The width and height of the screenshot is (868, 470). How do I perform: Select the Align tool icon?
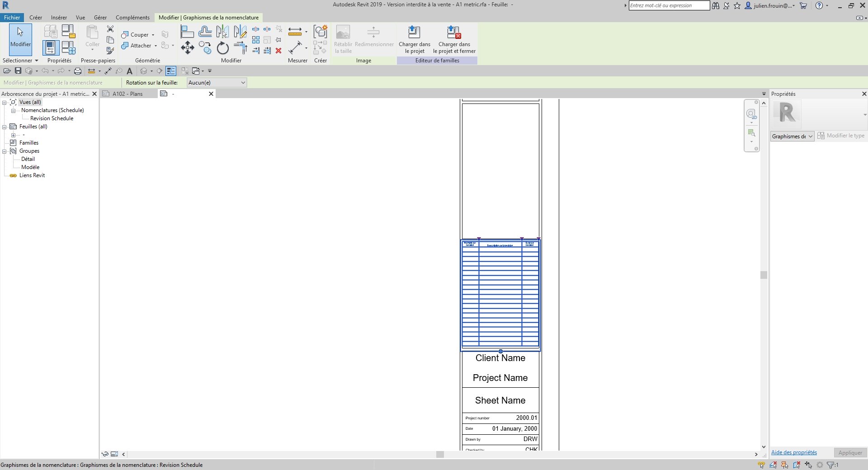pyautogui.click(x=187, y=32)
